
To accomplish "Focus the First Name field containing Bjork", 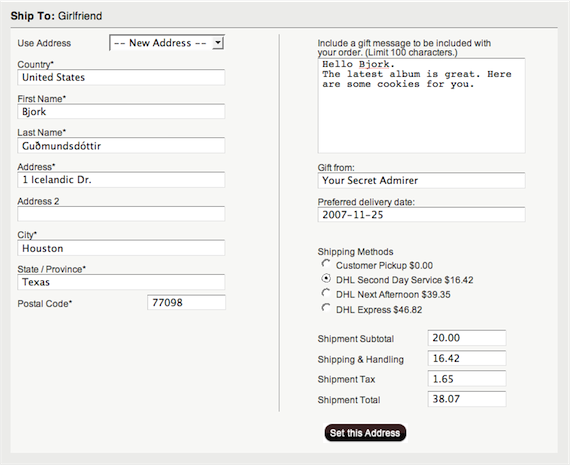I will pos(121,112).
